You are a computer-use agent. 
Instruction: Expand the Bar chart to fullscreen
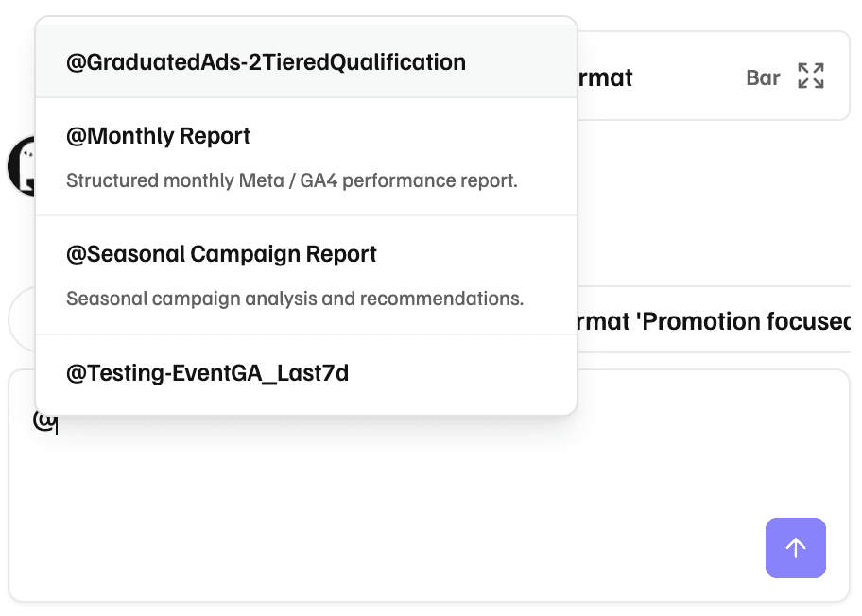tap(810, 77)
